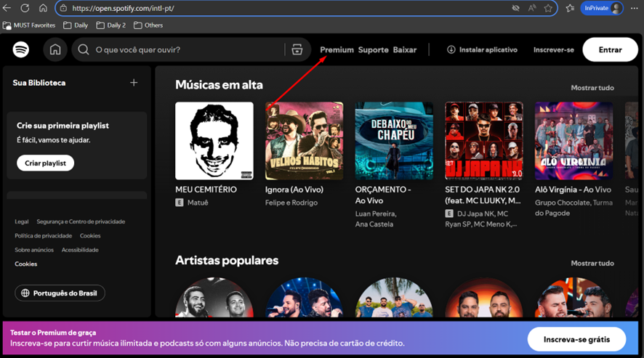Refresh the browser page
The image size is (644, 358).
pos(25,8)
